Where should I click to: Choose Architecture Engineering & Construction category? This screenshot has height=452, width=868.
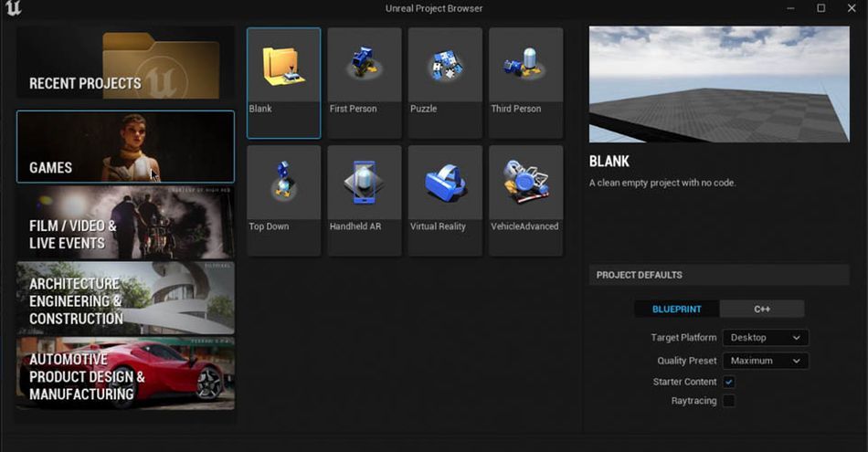point(126,299)
